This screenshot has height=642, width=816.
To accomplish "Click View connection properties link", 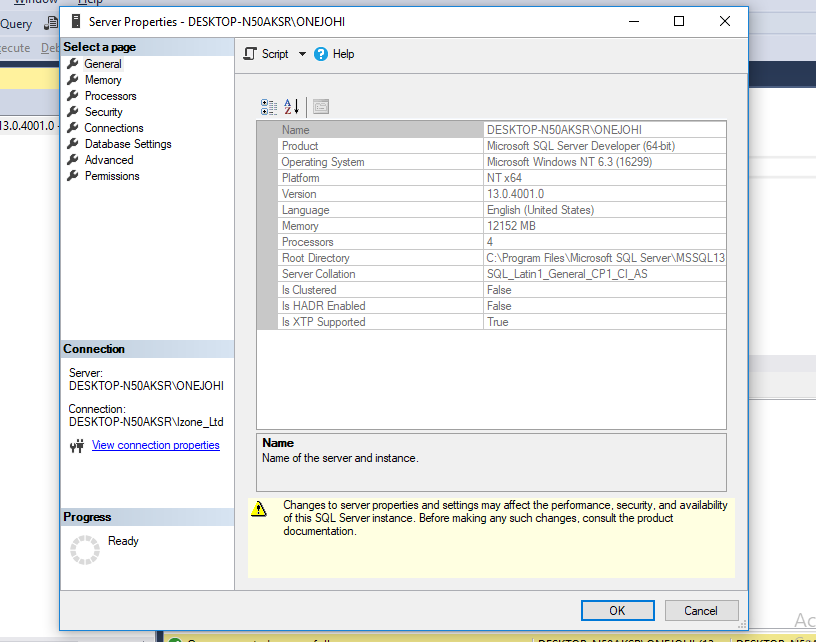I will click(x=156, y=445).
